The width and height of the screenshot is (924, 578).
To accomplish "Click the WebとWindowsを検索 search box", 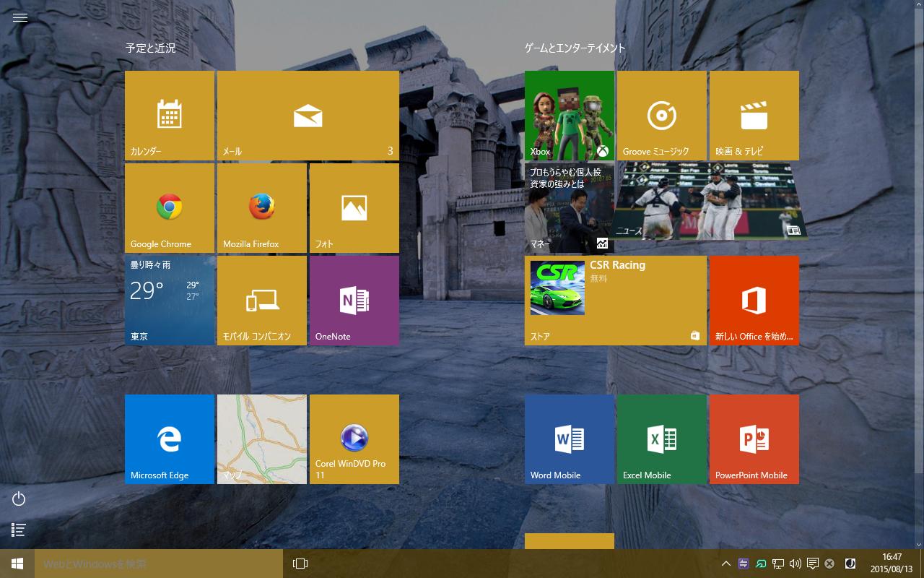I will (159, 564).
